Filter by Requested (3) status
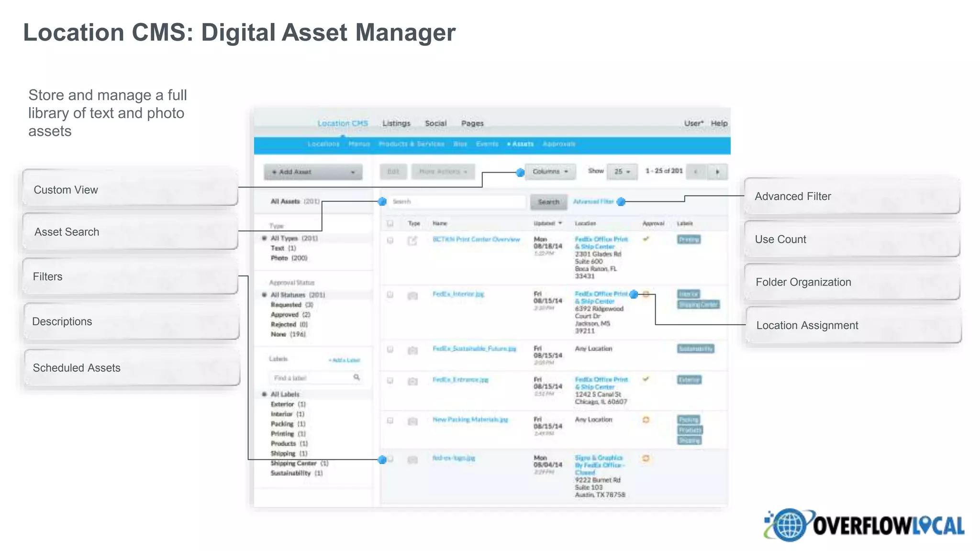Viewport: 980px width, 551px height. (x=292, y=305)
